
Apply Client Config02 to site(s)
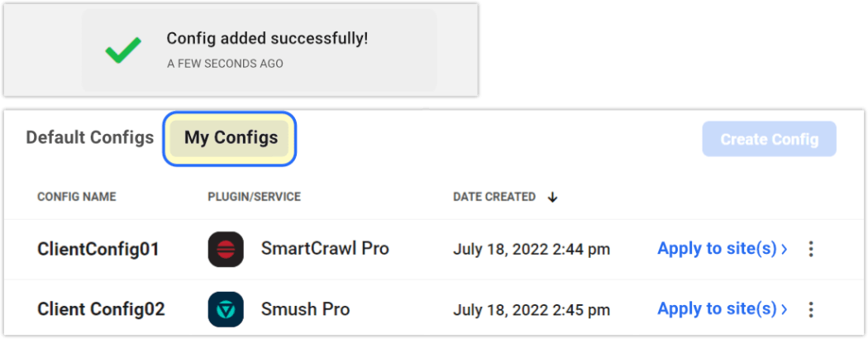point(722,309)
